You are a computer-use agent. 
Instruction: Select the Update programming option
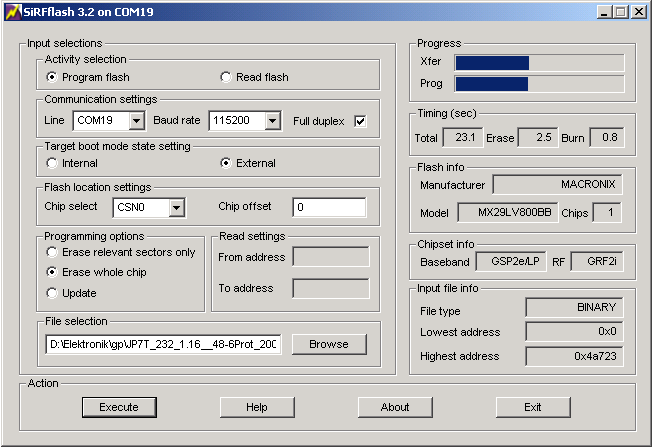click(52, 293)
